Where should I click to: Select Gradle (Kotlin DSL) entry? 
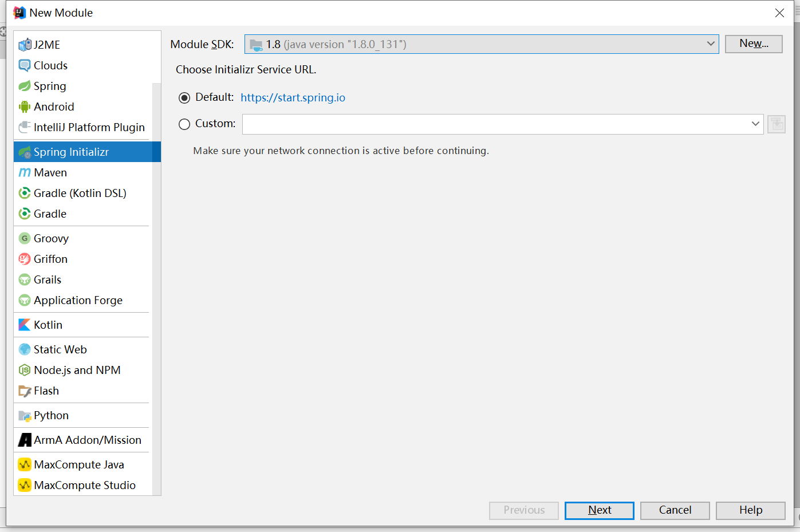coord(83,193)
